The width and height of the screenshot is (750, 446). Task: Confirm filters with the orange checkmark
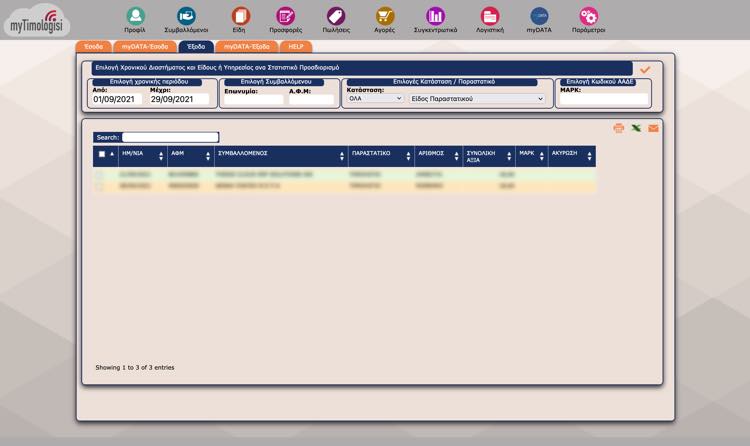(x=645, y=69)
